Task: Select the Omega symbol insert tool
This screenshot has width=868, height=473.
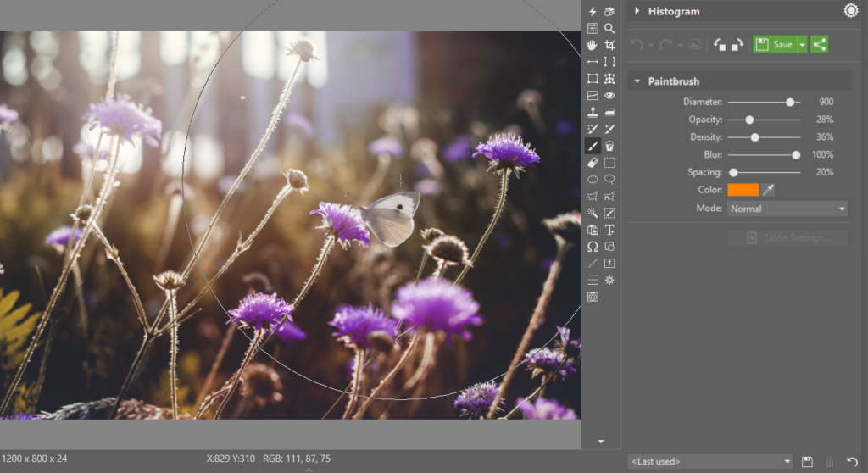Action: [x=593, y=247]
